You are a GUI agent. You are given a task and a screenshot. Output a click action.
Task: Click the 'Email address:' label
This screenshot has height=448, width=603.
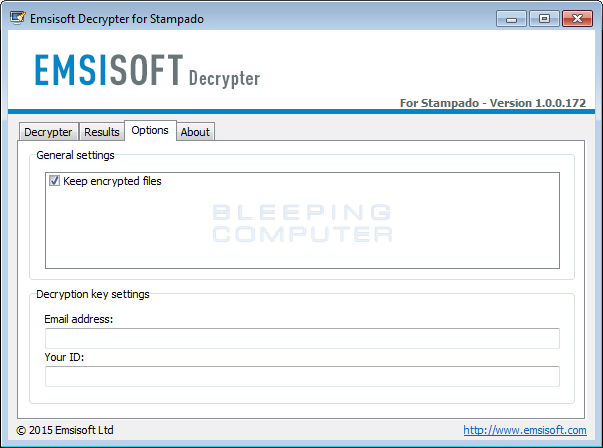[x=78, y=319]
